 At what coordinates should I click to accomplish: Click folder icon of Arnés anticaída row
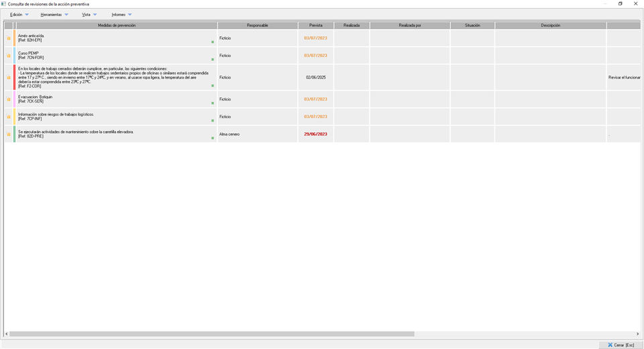coord(9,38)
